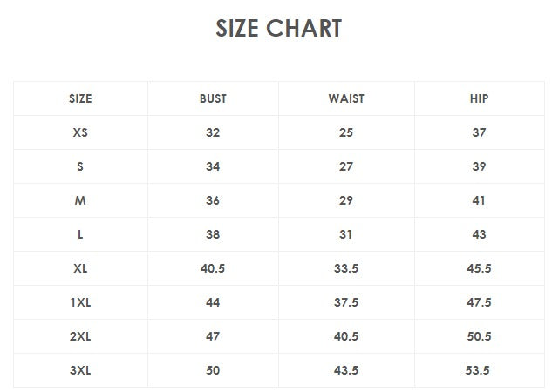Image resolution: width=559 pixels, height=392 pixels.
Task: Click the XS bust value 32
Action: click(213, 132)
